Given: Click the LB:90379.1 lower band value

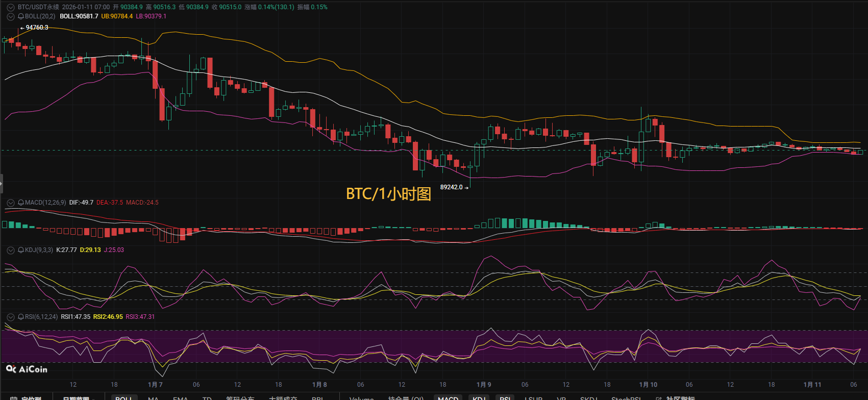Looking at the screenshot, I should 151,16.
